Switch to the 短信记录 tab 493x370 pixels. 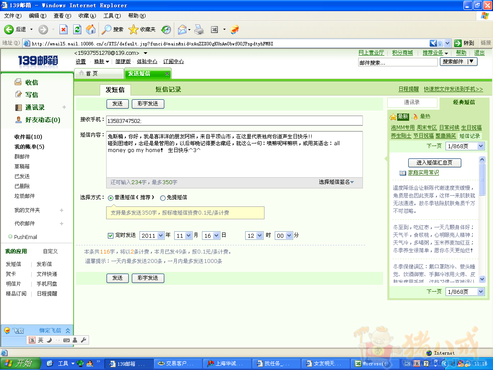point(168,89)
